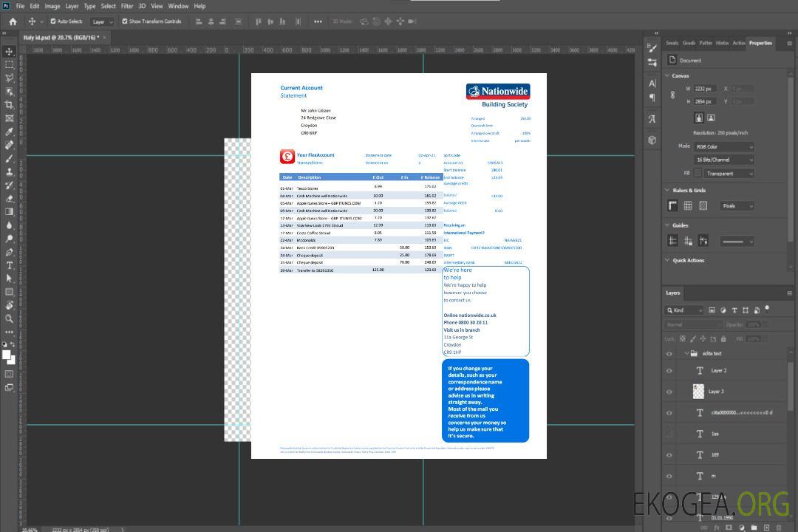Uncheck Show Transform Controls checkbox
This screenshot has height=532, width=798.
coord(125,21)
